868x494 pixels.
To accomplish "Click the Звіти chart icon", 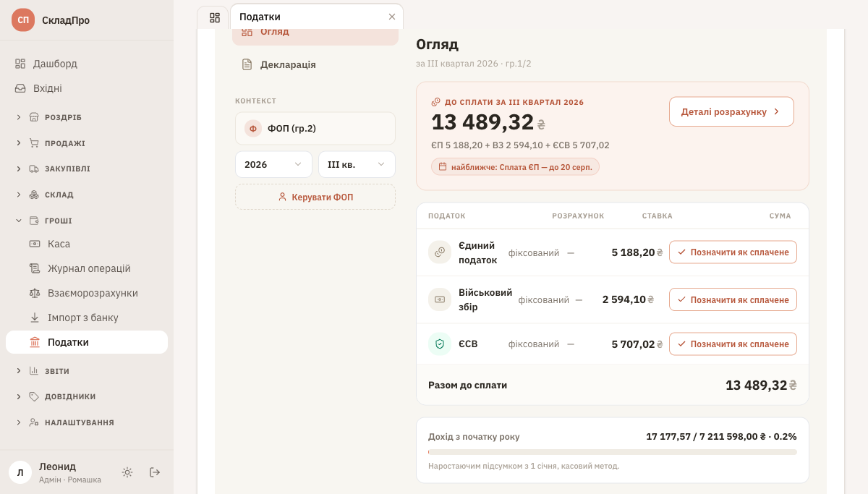I will point(34,371).
